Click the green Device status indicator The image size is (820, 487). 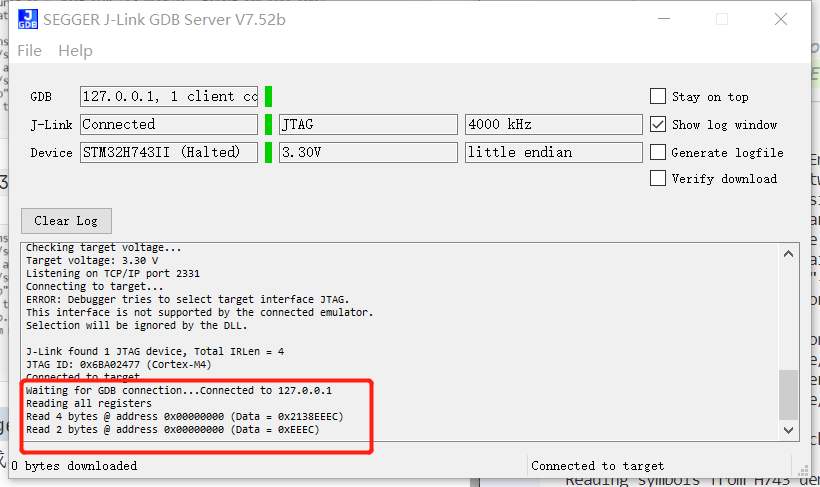[x=268, y=152]
